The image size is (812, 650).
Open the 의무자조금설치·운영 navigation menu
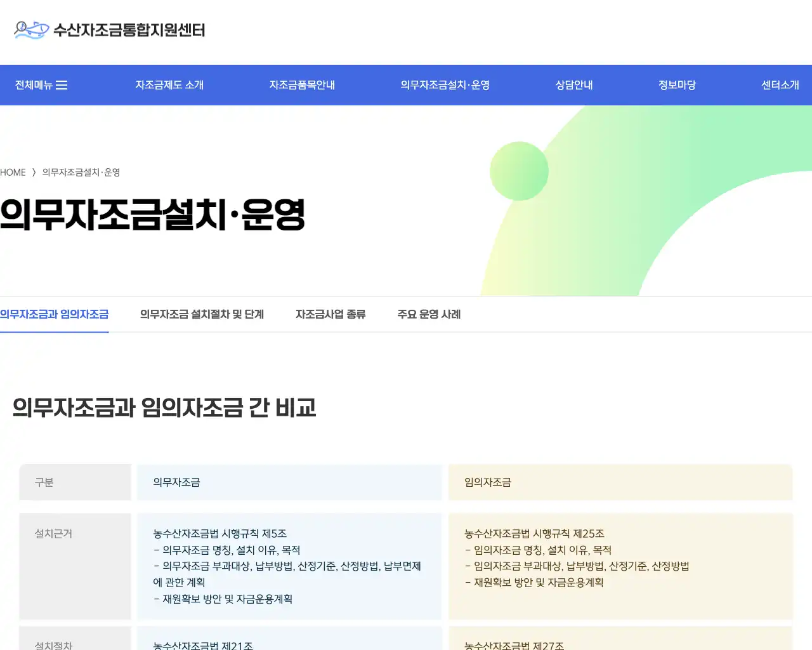[x=445, y=84]
